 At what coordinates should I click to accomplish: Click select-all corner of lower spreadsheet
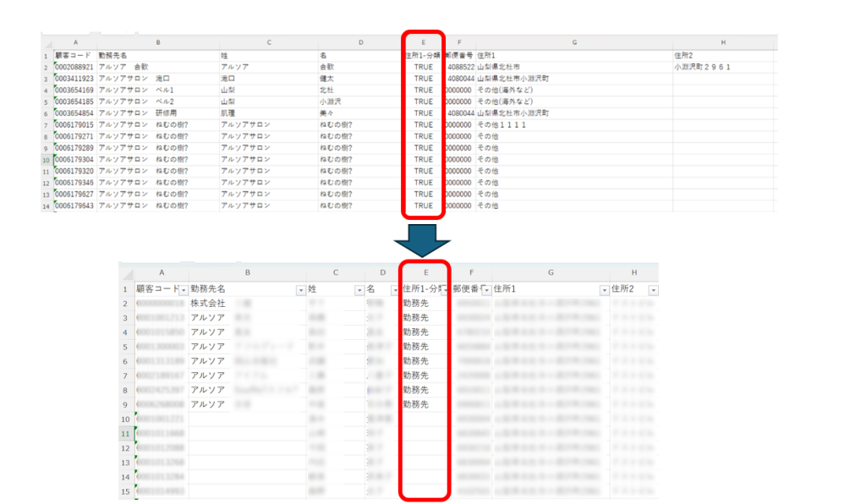[x=126, y=273]
